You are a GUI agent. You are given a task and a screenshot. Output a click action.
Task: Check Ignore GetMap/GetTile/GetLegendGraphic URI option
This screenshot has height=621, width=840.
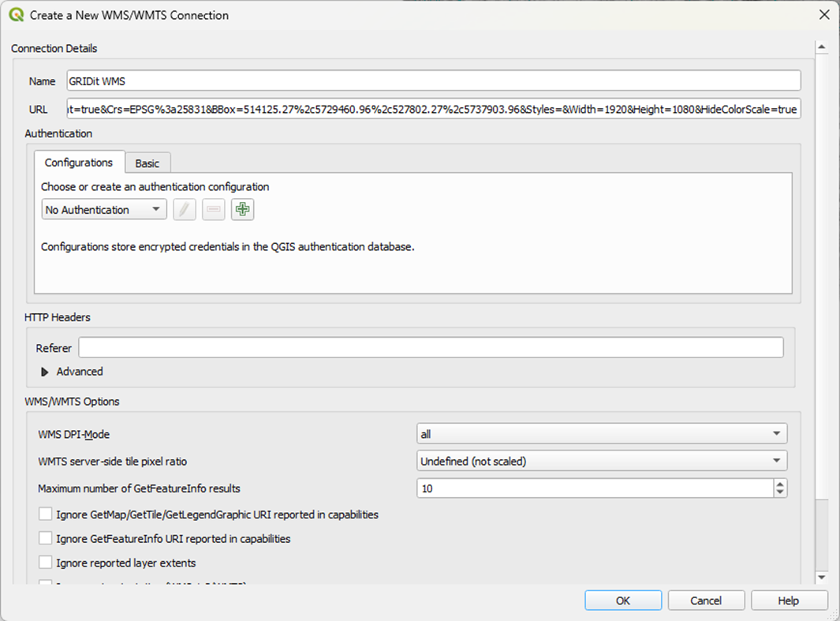[46, 514]
